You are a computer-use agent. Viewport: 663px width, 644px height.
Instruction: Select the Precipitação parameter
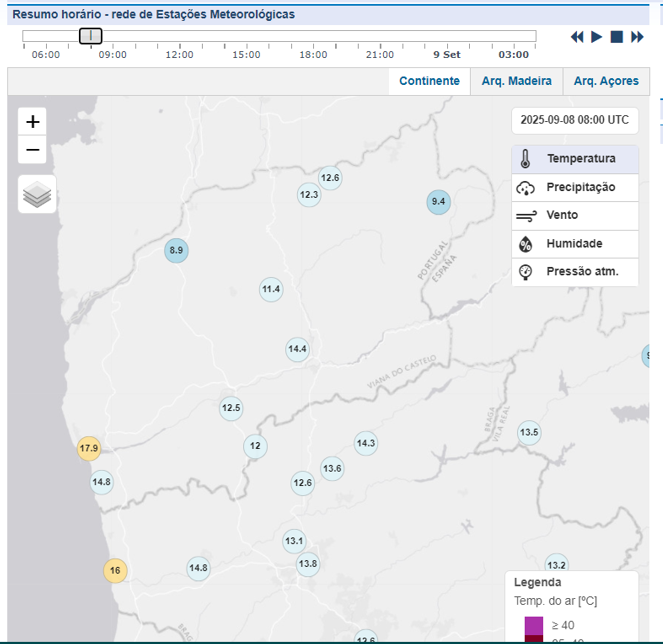coord(575,187)
